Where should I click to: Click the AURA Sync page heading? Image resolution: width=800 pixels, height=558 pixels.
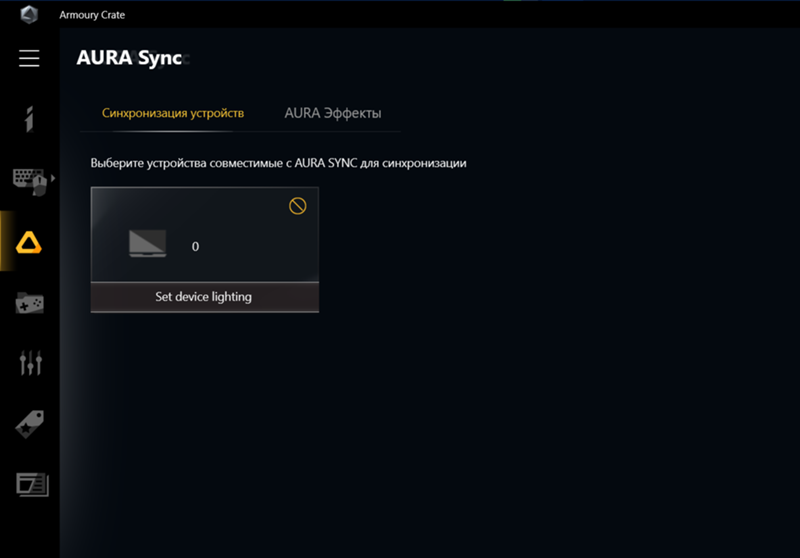tap(129, 58)
